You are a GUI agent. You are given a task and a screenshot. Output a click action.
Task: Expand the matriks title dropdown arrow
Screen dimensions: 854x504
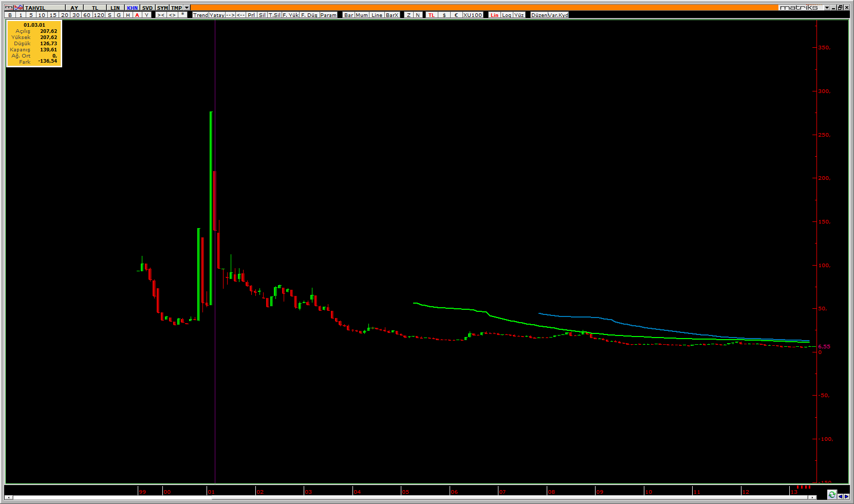point(827,8)
